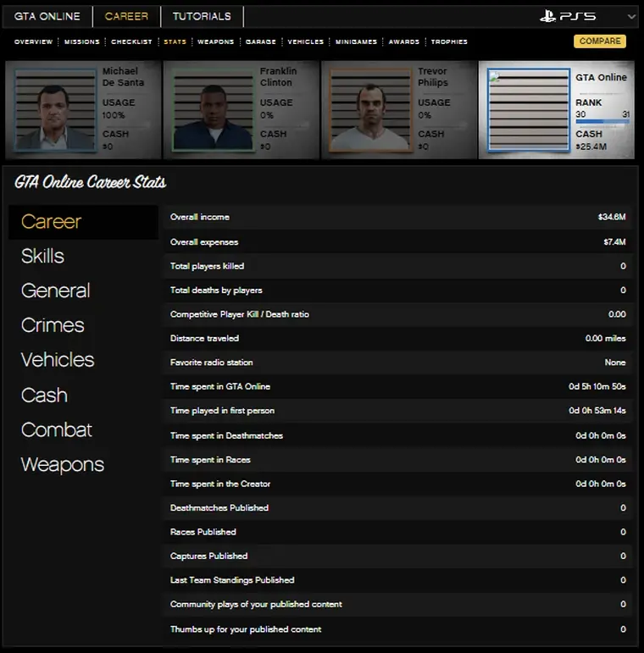The image size is (644, 653).
Task: Open the Combat stats category
Action: tap(57, 429)
